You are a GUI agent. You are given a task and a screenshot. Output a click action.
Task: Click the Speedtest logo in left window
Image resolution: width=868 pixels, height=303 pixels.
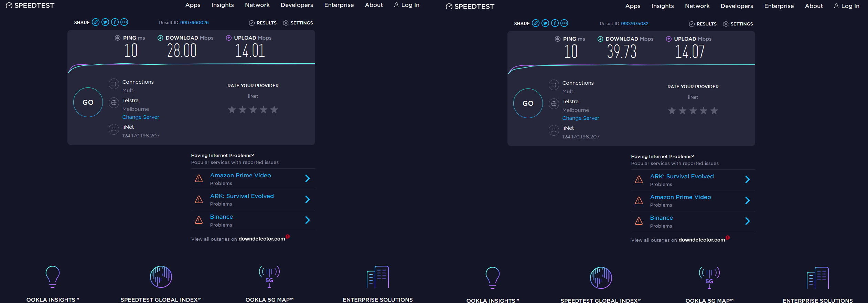tap(30, 6)
